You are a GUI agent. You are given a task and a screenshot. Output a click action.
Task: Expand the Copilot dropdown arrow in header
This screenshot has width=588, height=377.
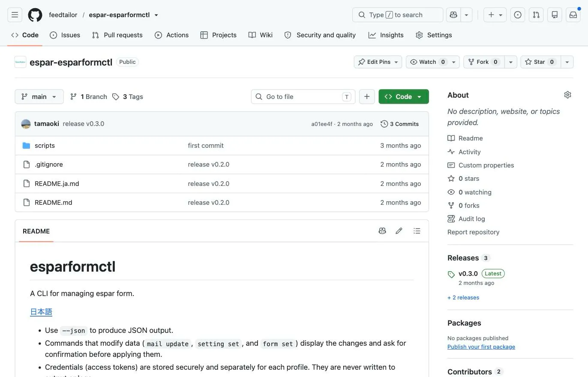point(466,15)
